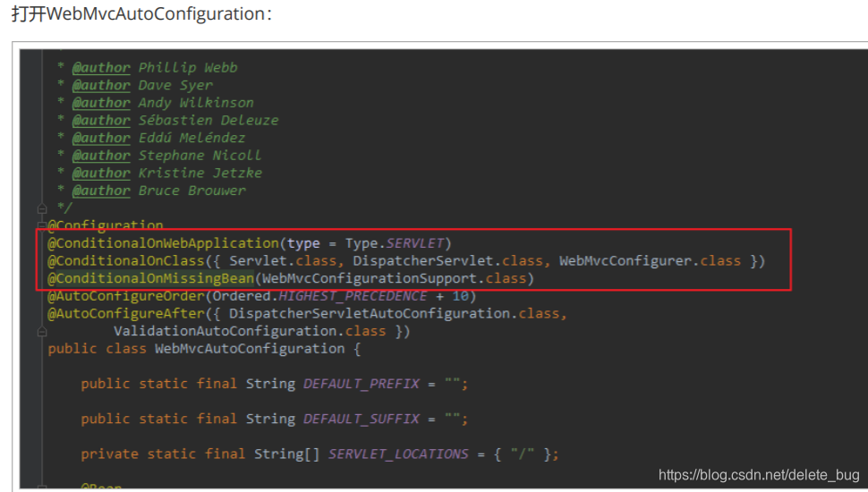Click the author name 'Bruce Brouwer'

[x=191, y=191]
